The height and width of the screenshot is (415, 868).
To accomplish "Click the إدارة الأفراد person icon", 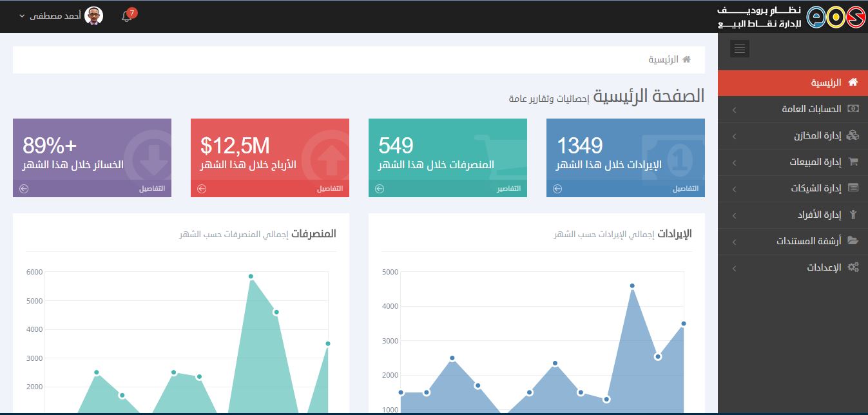I will click(853, 215).
